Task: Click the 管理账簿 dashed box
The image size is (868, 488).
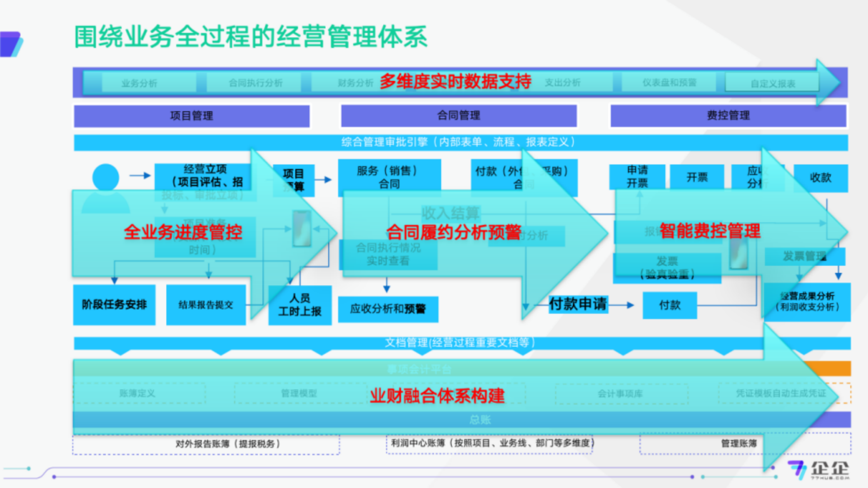Action: (738, 444)
